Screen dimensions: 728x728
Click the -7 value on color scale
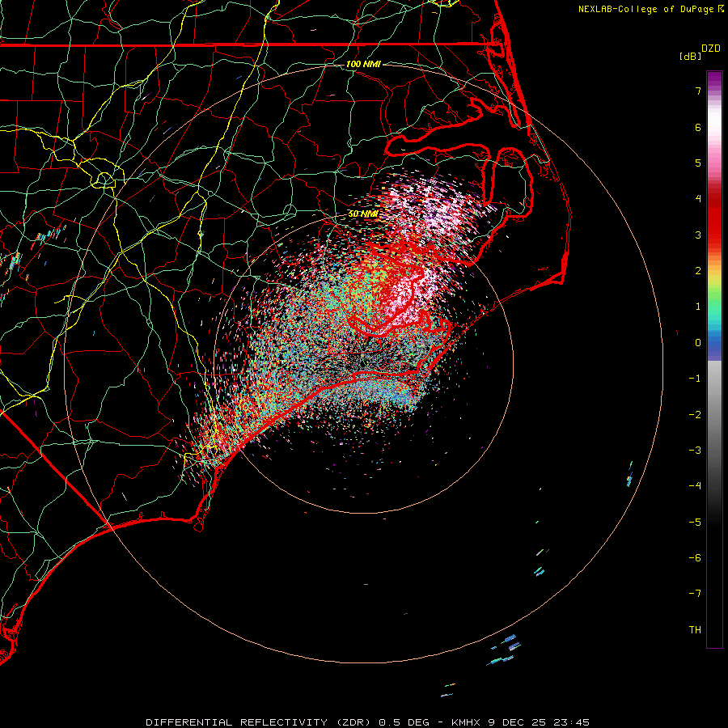(695, 594)
